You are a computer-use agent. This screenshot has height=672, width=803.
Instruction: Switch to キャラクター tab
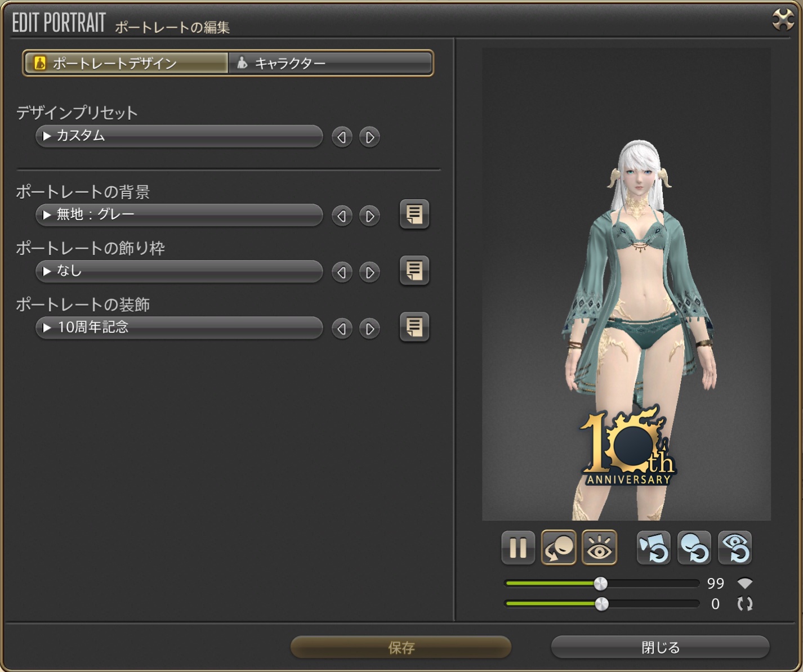click(x=330, y=63)
